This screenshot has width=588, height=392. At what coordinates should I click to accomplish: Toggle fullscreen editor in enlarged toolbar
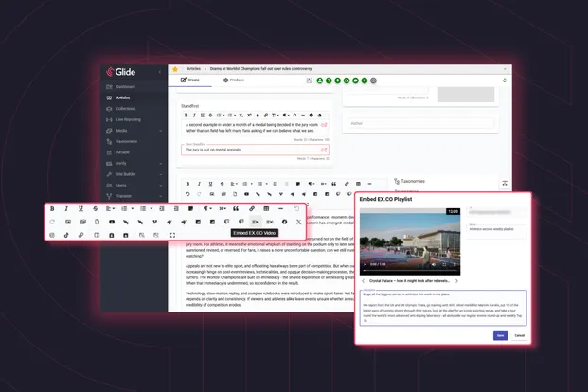(172, 235)
